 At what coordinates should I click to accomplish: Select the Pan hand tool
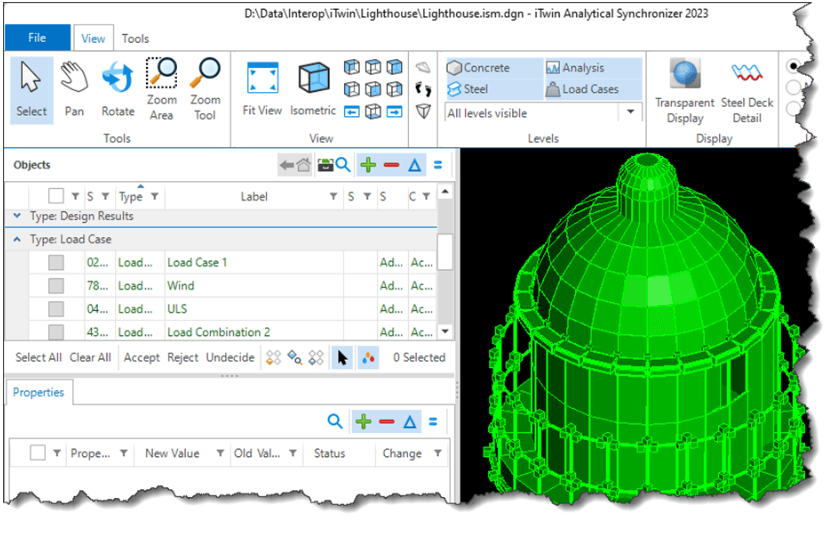pyautogui.click(x=74, y=89)
